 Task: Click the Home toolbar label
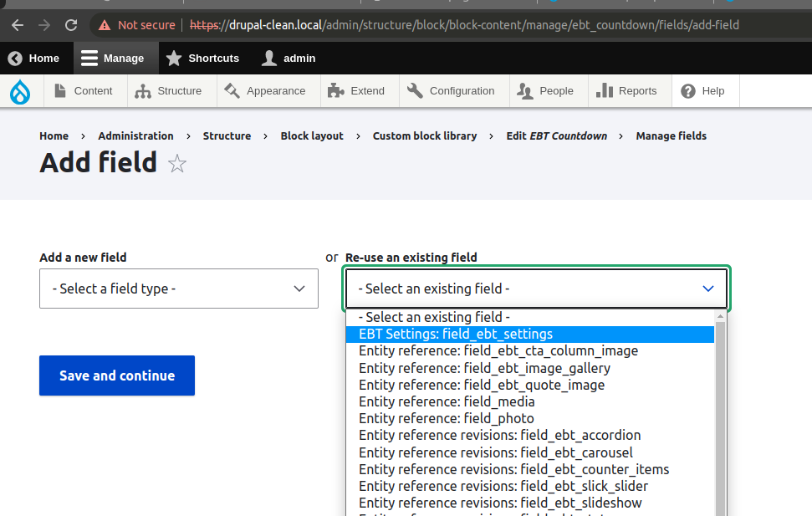pyautogui.click(x=44, y=58)
